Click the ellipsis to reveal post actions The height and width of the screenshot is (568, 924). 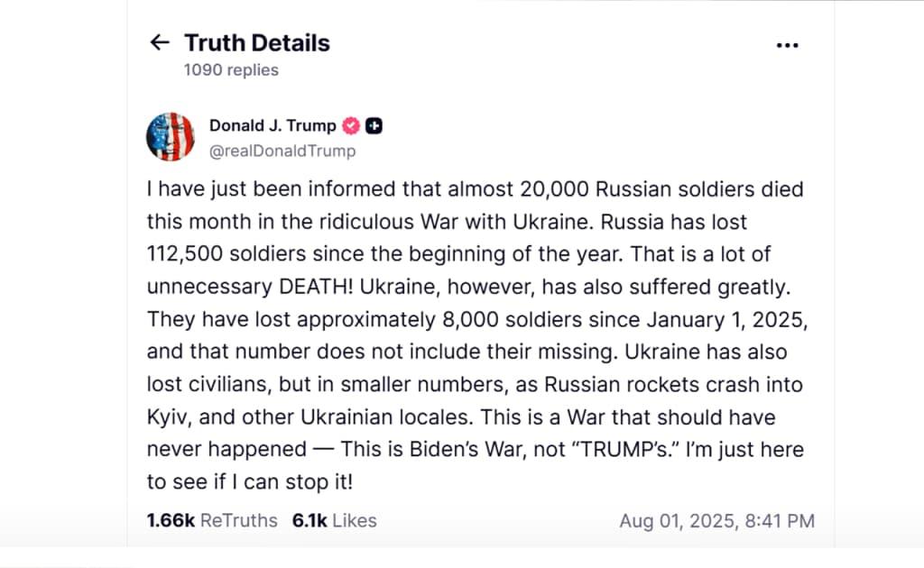[787, 44]
